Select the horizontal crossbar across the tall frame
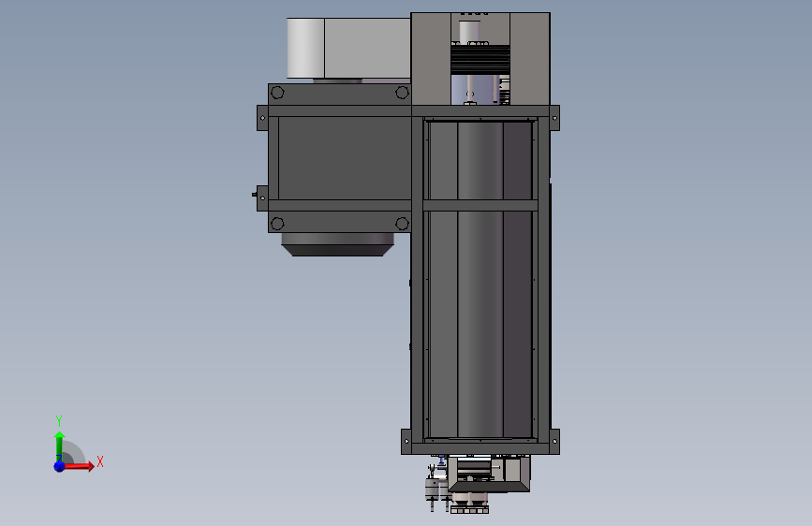The width and height of the screenshot is (812, 526). click(480, 205)
